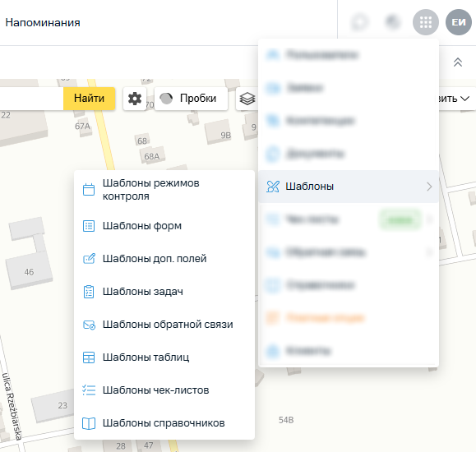Open dropdown ending in 'вить'

454,99
